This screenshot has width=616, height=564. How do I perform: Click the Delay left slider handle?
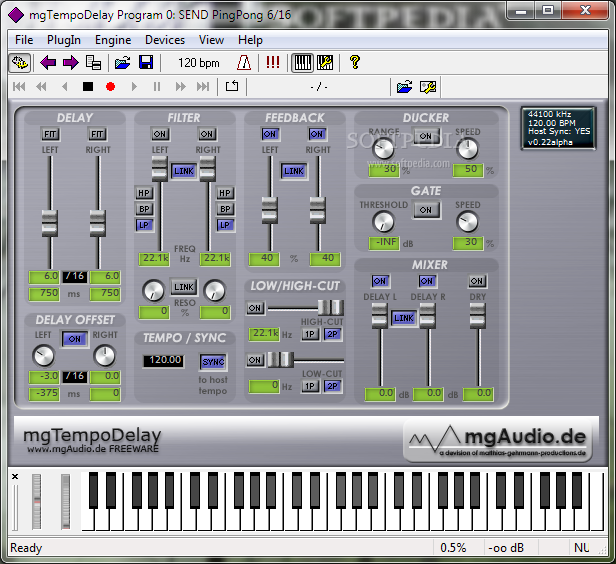click(x=50, y=224)
